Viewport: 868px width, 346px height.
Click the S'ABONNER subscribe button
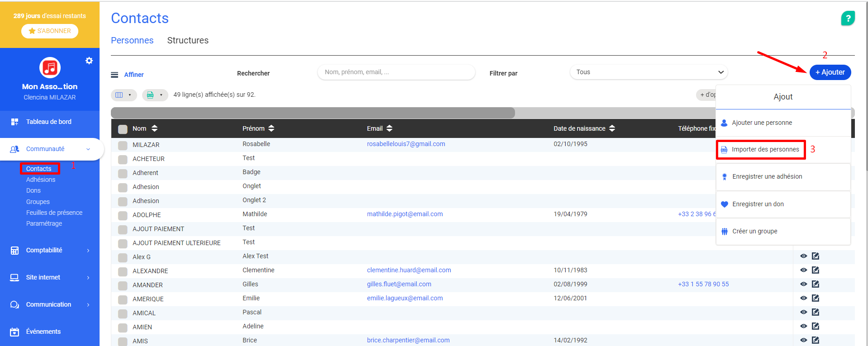tap(50, 31)
